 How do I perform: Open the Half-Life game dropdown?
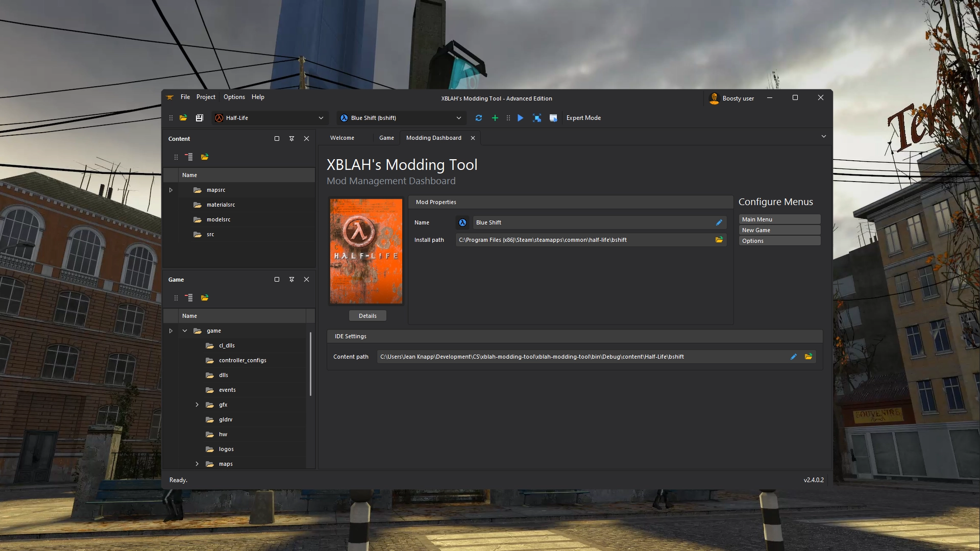coord(269,118)
